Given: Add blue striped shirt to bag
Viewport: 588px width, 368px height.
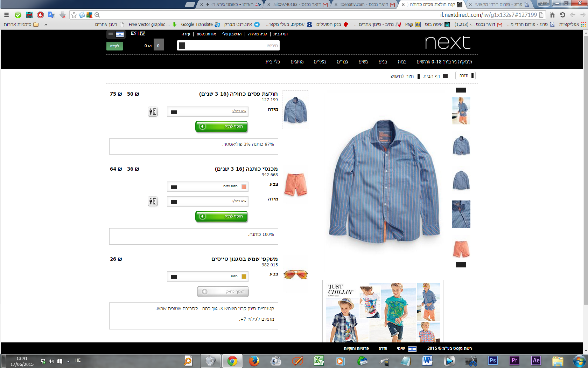Looking at the screenshot, I should click(222, 127).
